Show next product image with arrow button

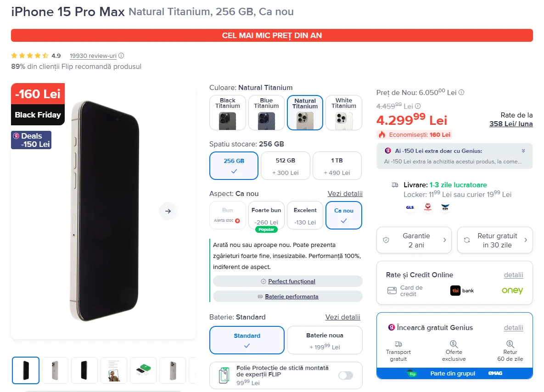coord(168,211)
